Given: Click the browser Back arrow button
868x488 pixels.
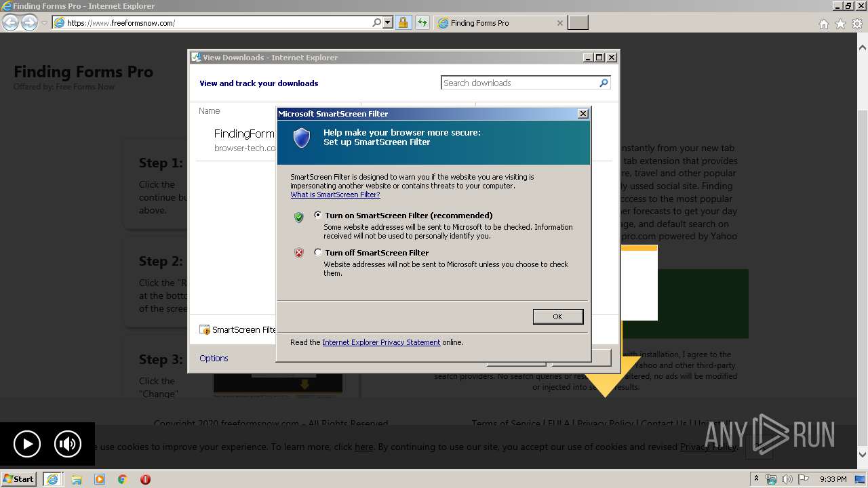Looking at the screenshot, I should tap(10, 22).
